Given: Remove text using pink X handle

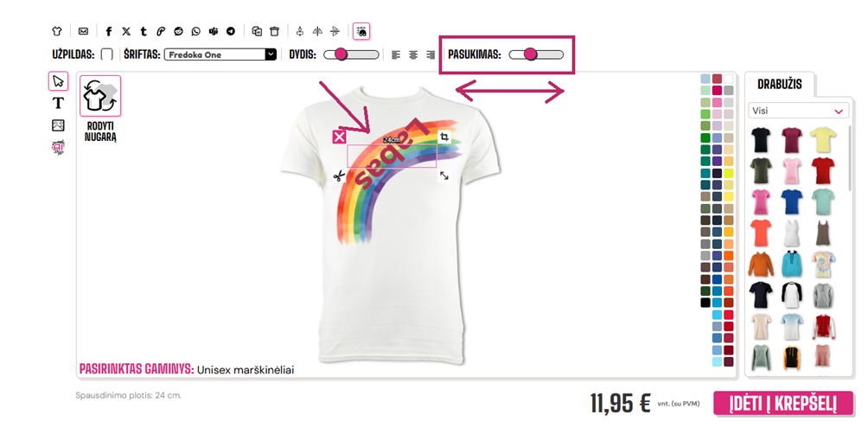Looking at the screenshot, I should pos(340,137).
